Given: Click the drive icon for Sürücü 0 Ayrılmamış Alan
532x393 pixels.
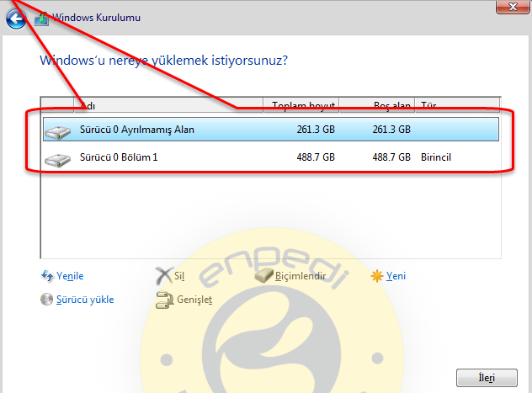Looking at the screenshot, I should click(x=58, y=131).
